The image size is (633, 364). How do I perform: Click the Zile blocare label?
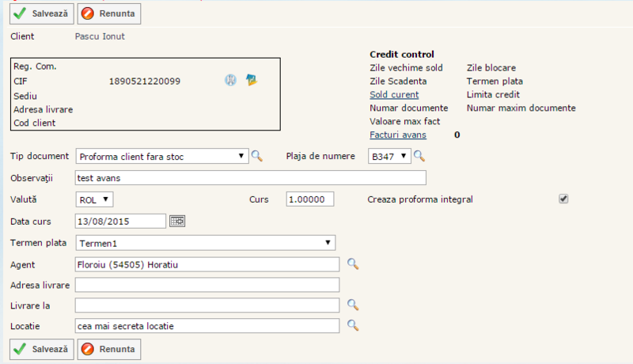click(491, 68)
